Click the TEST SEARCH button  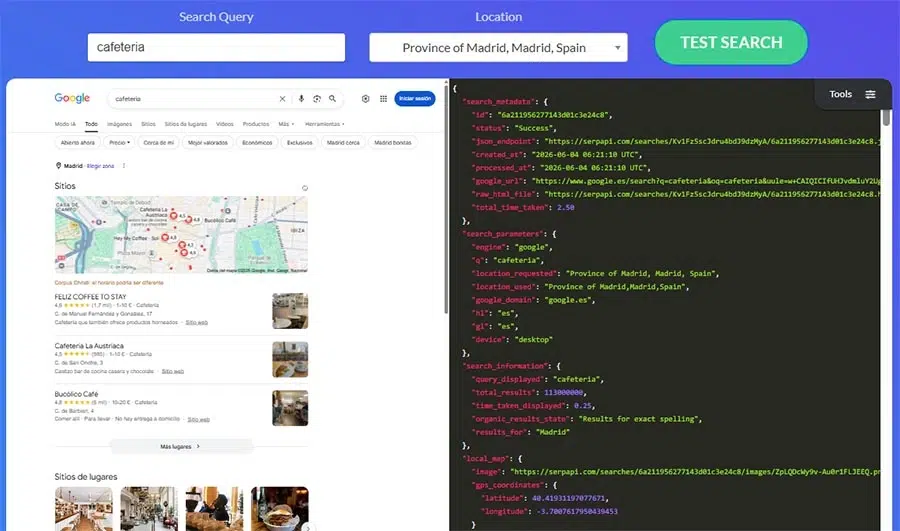click(x=731, y=42)
